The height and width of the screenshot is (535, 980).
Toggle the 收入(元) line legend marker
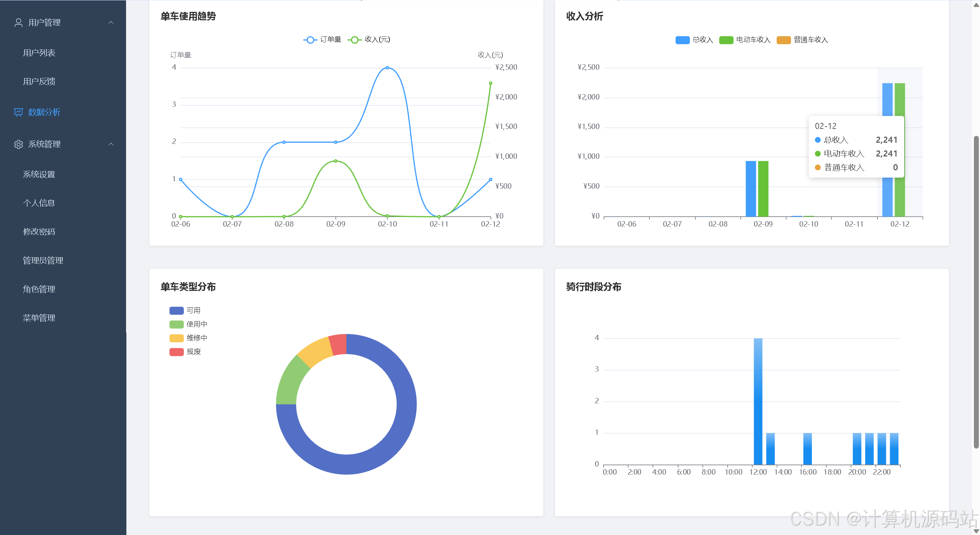[x=355, y=40]
